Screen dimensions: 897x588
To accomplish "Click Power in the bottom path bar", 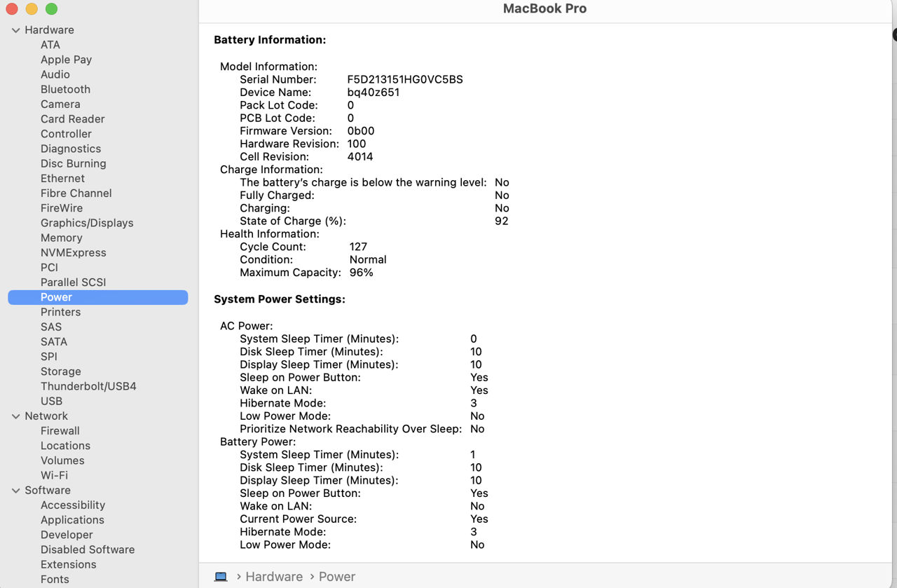I will tap(337, 577).
